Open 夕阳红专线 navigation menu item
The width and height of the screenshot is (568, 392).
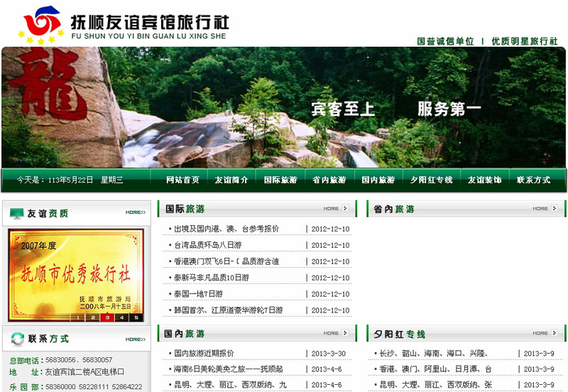click(x=431, y=180)
